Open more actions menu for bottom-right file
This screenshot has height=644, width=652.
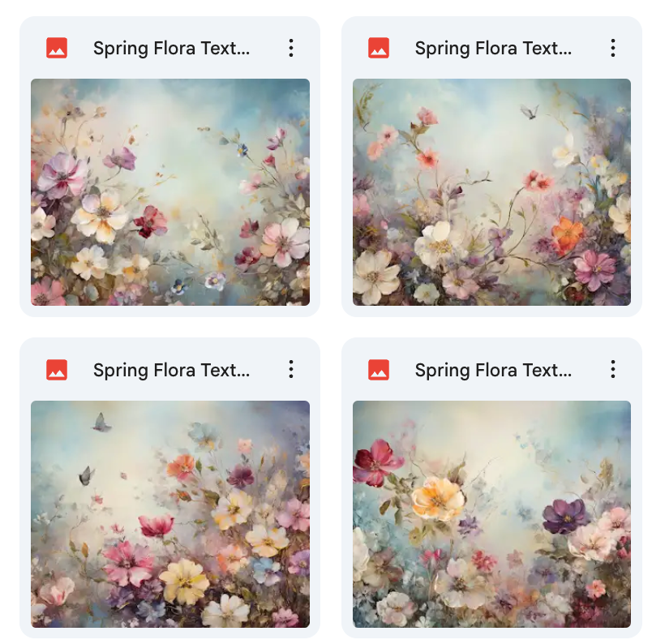[x=613, y=370]
